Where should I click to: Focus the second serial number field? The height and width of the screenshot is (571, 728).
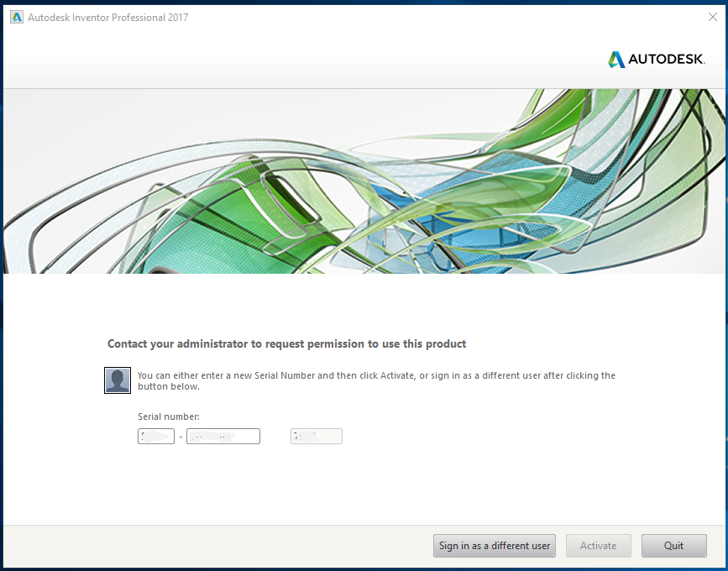point(223,437)
